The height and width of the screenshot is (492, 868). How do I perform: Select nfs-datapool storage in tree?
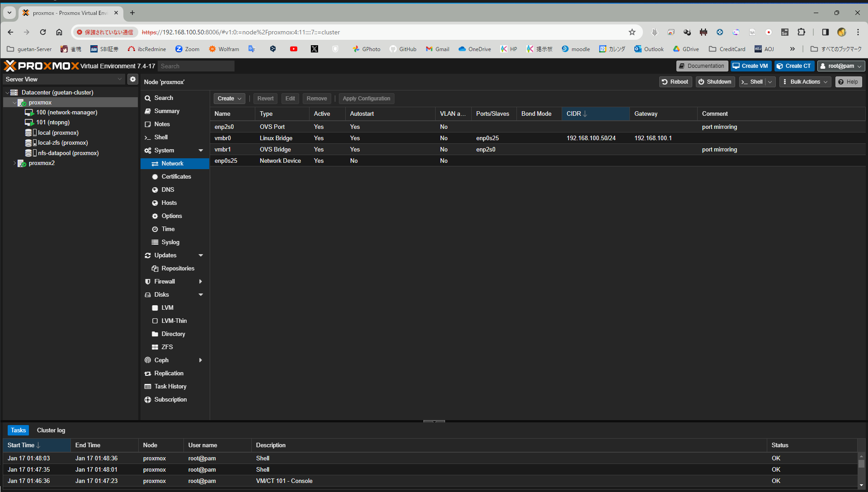pos(68,153)
